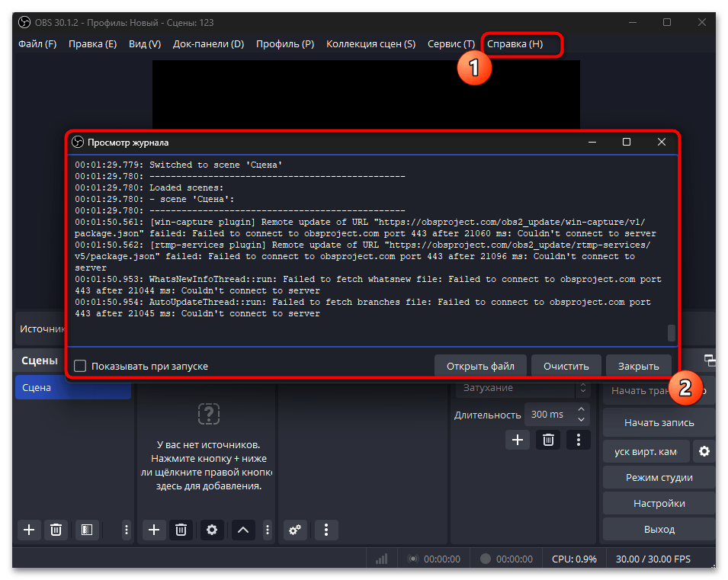The image size is (728, 580).
Task: Click the 30.00 / 30.00 FPS status
Action: click(653, 559)
